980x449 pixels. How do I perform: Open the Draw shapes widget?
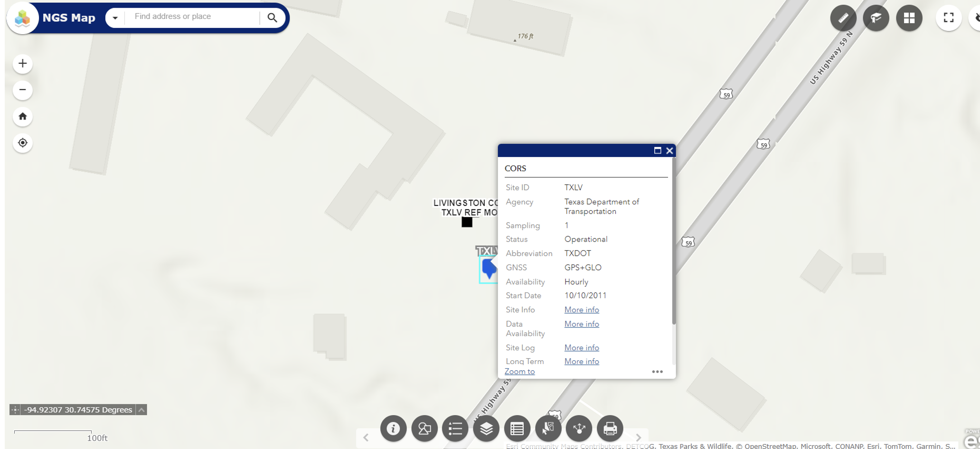[424, 429]
